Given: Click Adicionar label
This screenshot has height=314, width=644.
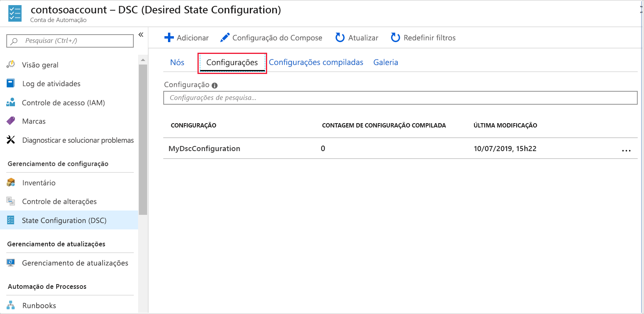Looking at the screenshot, I should [193, 38].
